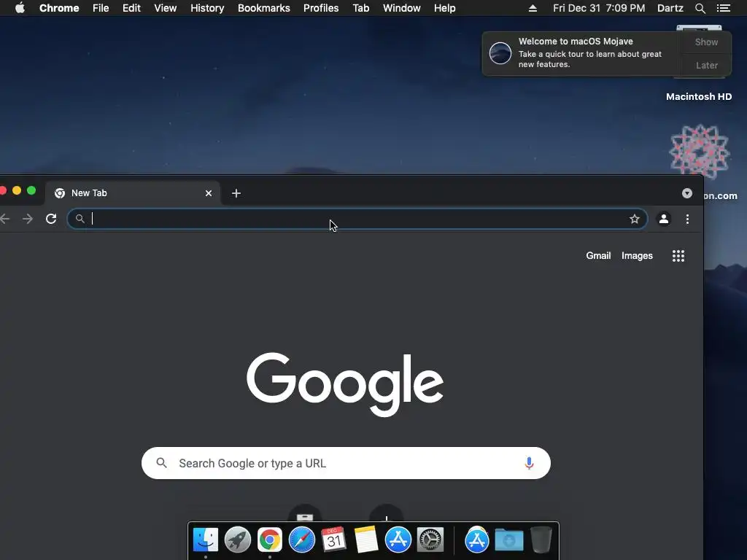Click the Dartz user name in menu bar
The image size is (747, 560).
point(670,8)
